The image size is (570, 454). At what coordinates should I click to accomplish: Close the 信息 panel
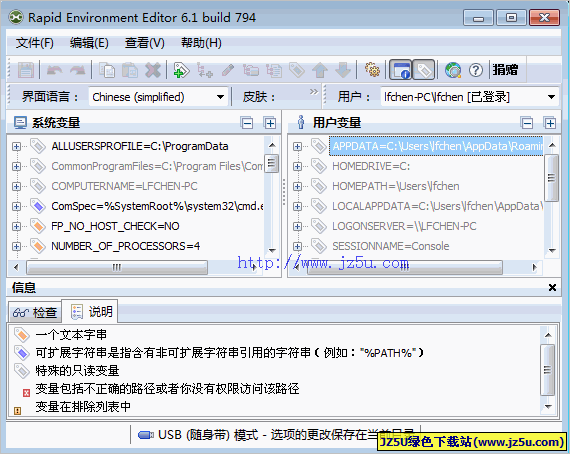click(552, 288)
